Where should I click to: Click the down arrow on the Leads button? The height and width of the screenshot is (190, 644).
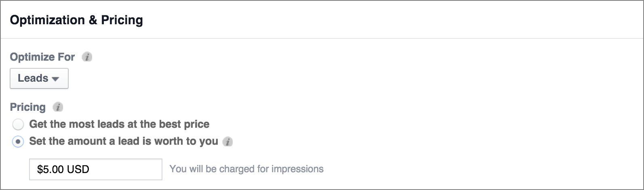(55, 79)
